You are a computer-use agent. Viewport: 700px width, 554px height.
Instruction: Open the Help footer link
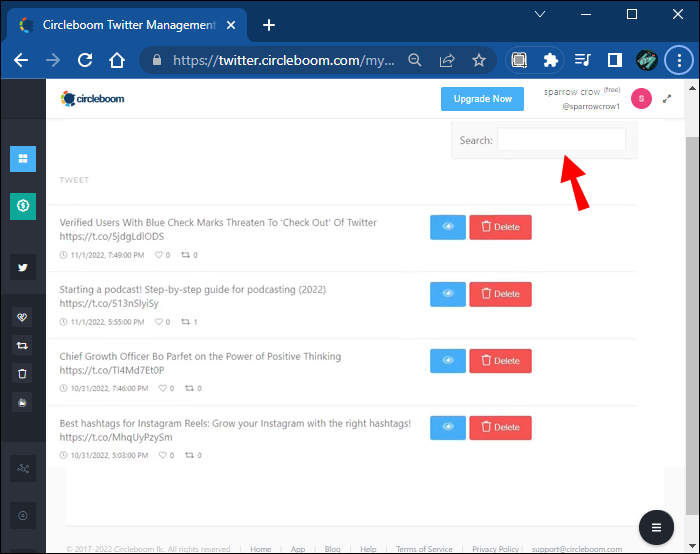(x=368, y=549)
